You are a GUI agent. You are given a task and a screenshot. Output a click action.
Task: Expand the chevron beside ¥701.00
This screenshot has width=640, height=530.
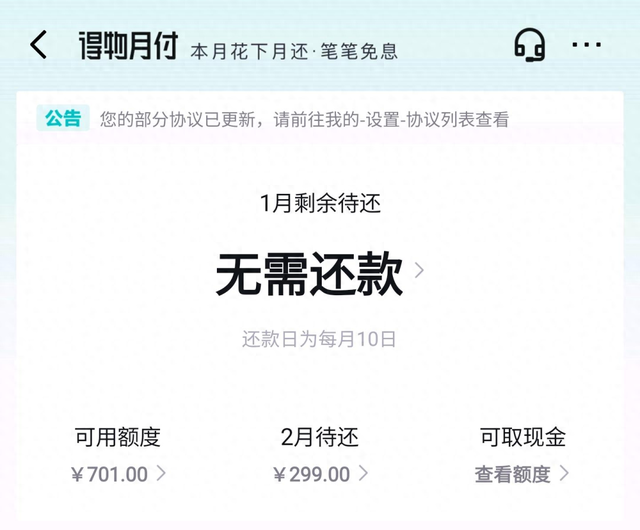pyautogui.click(x=162, y=474)
